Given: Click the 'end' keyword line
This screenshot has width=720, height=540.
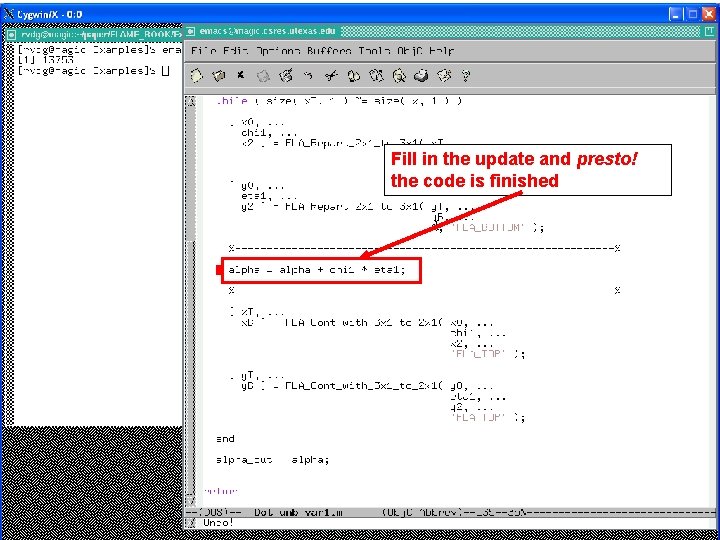Looking at the screenshot, I should point(225,439).
